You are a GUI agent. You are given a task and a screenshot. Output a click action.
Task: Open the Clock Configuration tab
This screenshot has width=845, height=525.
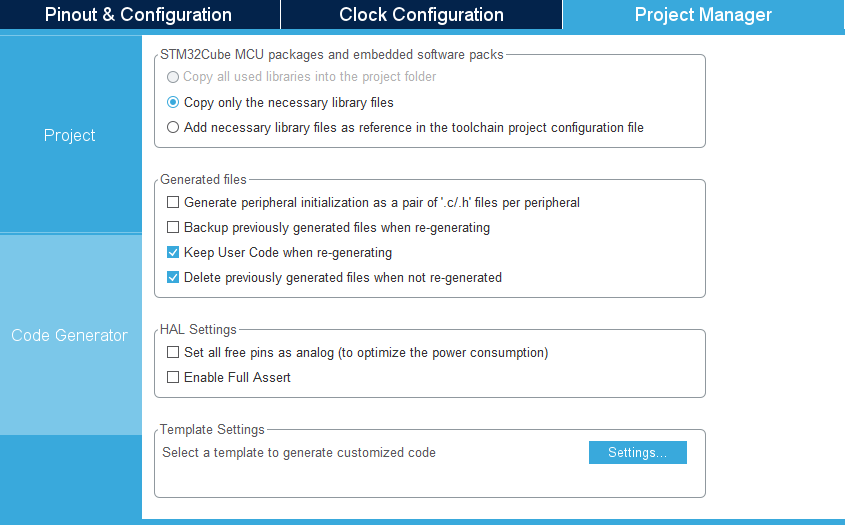421,15
